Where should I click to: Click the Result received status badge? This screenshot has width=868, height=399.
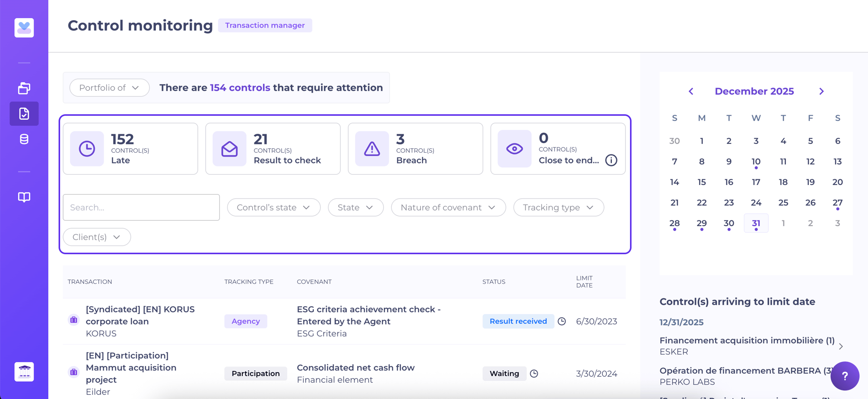518,321
